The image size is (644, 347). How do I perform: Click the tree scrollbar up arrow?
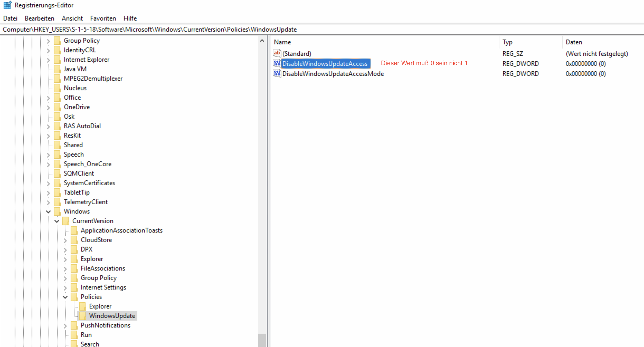(x=262, y=41)
